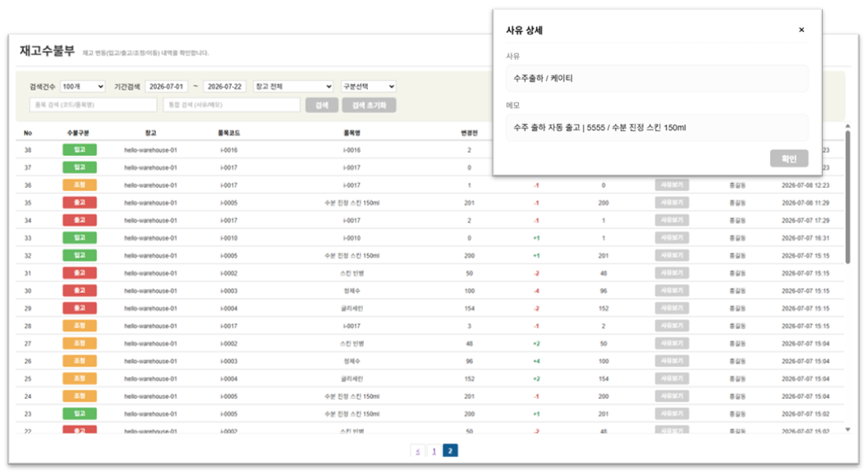The height and width of the screenshot is (476, 868).
Task: View 사유보기 for row No 32
Action: pyautogui.click(x=672, y=255)
